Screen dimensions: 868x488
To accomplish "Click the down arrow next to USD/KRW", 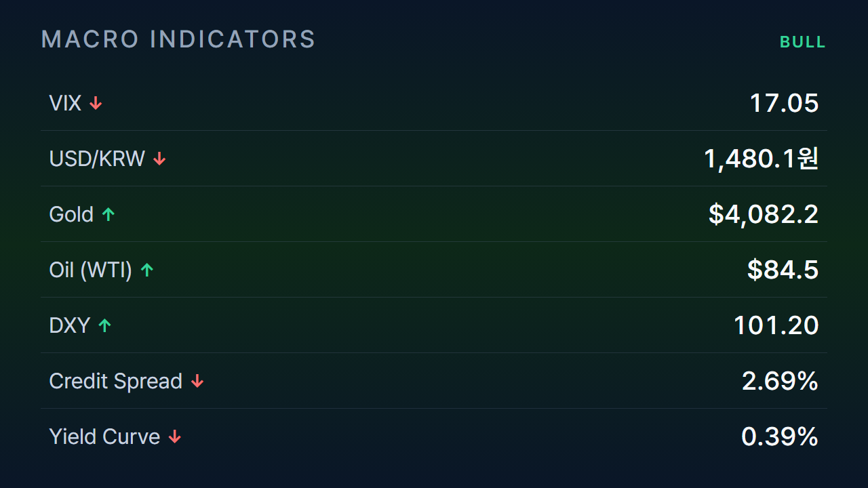I will (x=159, y=159).
